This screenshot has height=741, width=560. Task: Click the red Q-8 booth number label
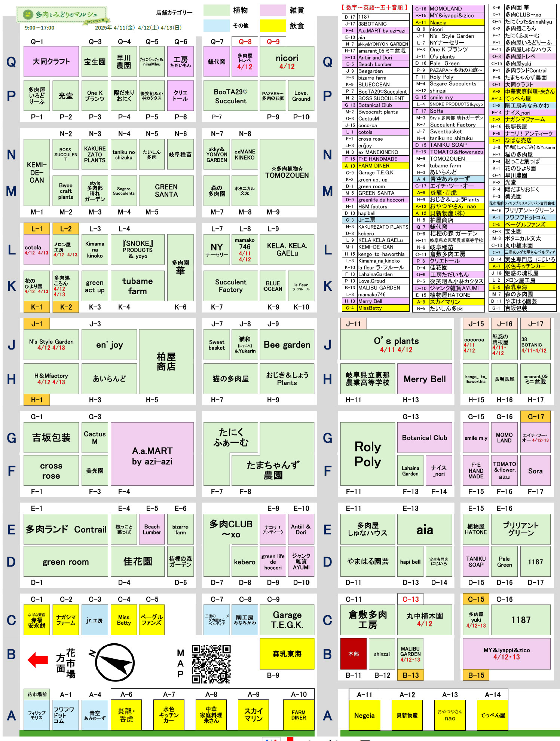(245, 42)
